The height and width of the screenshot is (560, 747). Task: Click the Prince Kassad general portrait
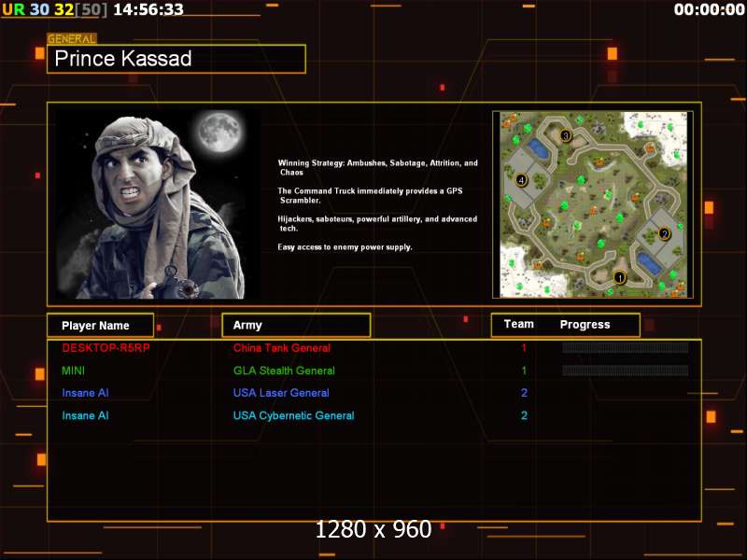pyautogui.click(x=158, y=204)
